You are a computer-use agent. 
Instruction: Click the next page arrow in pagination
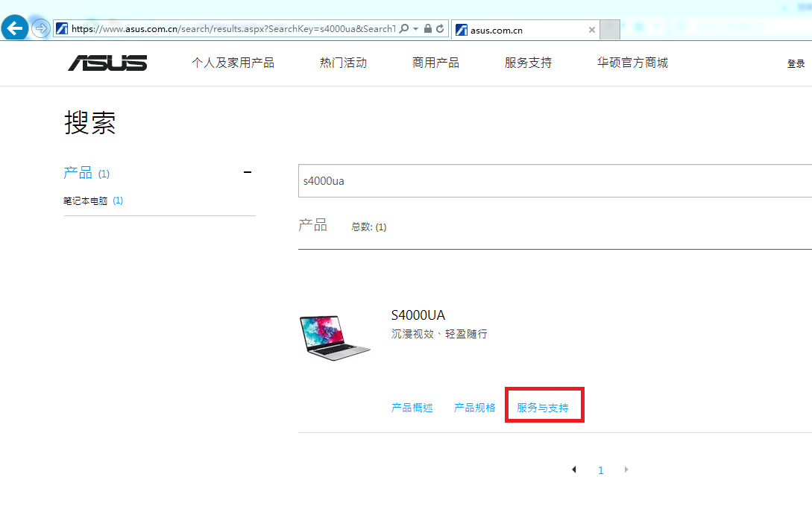626,470
